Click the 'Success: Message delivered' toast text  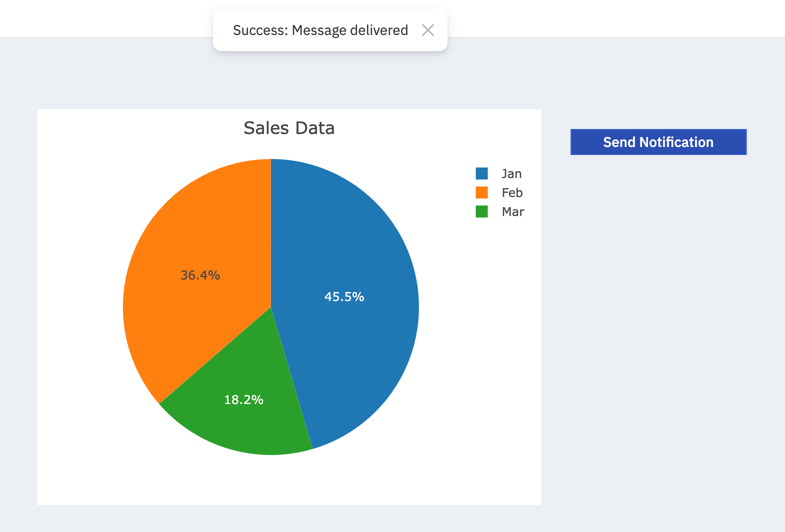(x=320, y=30)
